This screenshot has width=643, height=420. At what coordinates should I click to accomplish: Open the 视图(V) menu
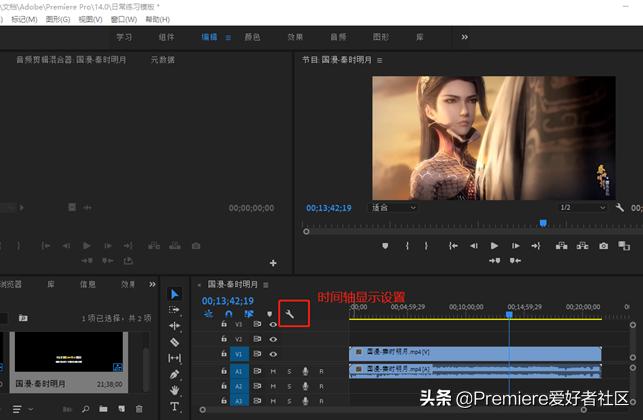tap(90, 19)
